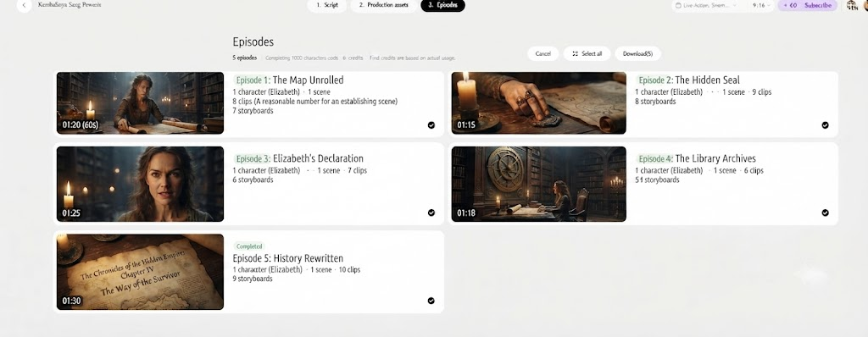Click title 'Episode 2: The Hidden Seal'
868x337 pixels.
[x=687, y=80]
